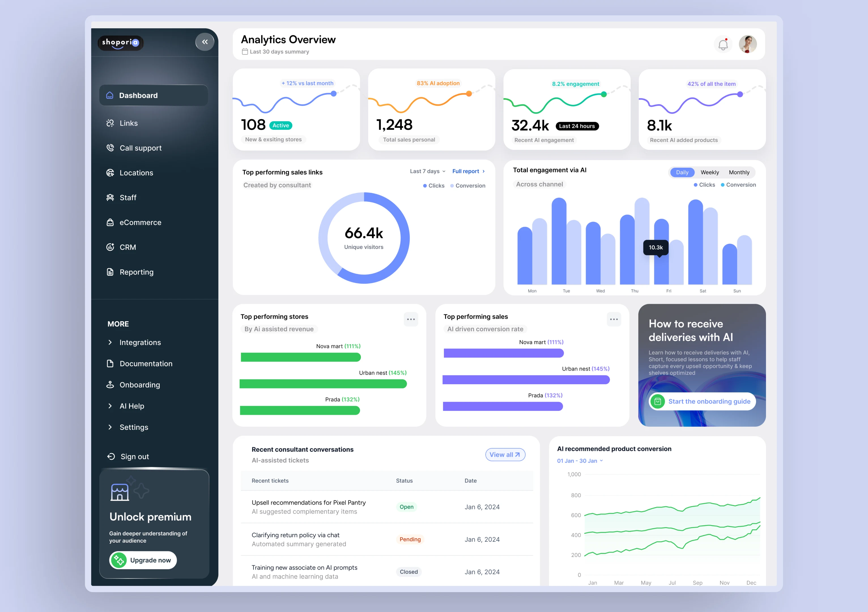Viewport: 868px width, 612px height.
Task: Collapse the sidebar with double-chevron button
Action: point(205,42)
